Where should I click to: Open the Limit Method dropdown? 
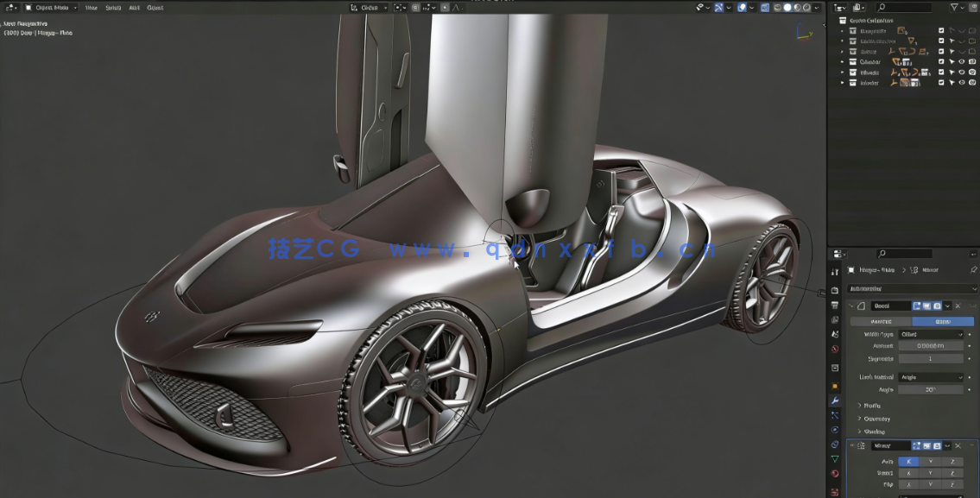(x=932, y=378)
